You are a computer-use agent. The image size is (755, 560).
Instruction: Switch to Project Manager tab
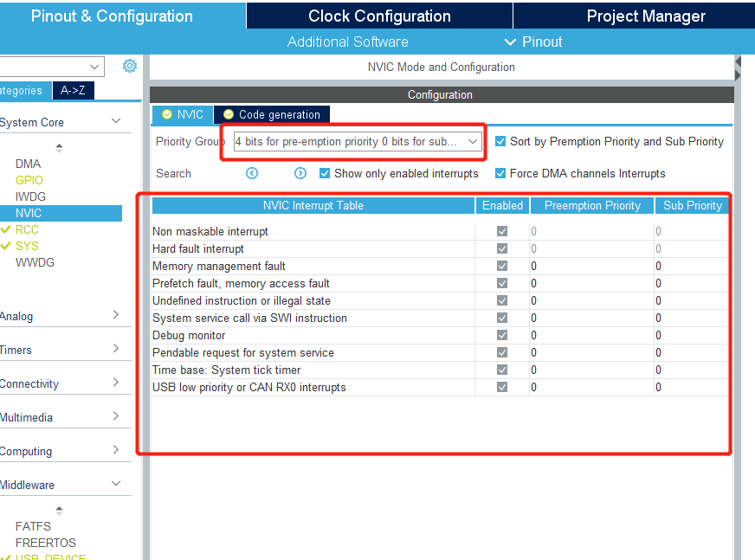pos(635,16)
